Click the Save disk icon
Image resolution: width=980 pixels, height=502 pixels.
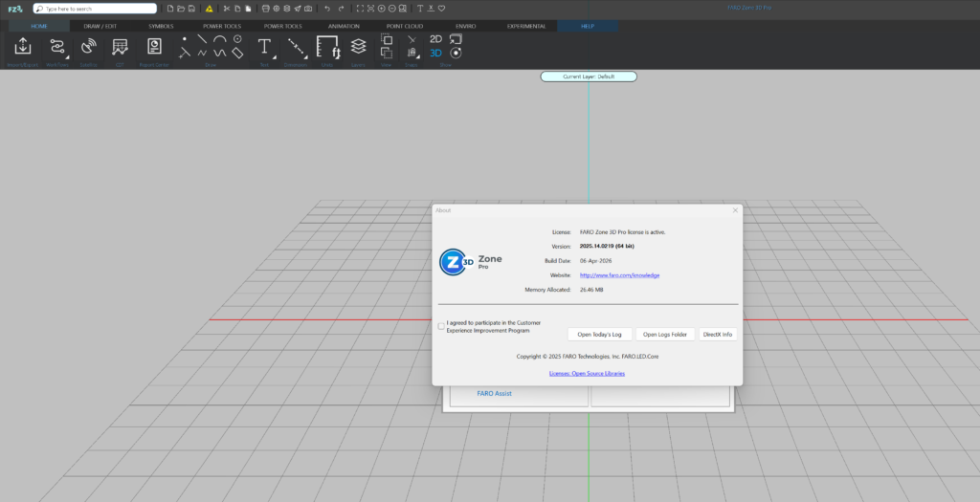[191, 9]
